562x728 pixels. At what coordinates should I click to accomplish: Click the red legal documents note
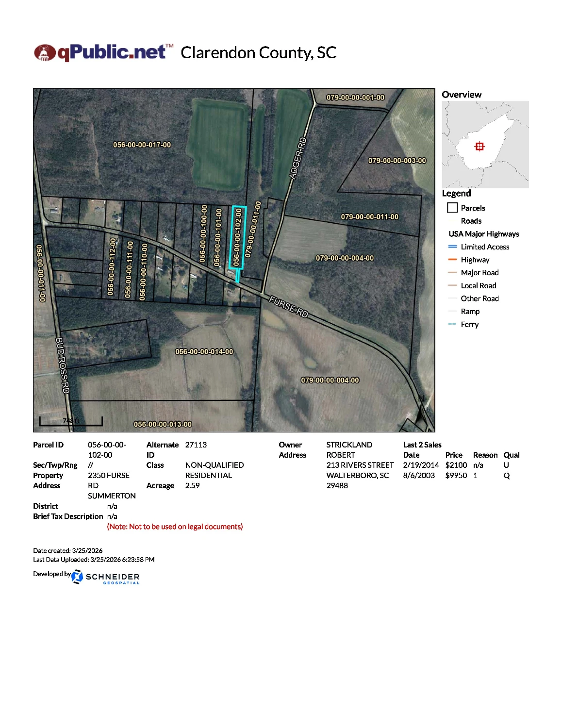(175, 527)
